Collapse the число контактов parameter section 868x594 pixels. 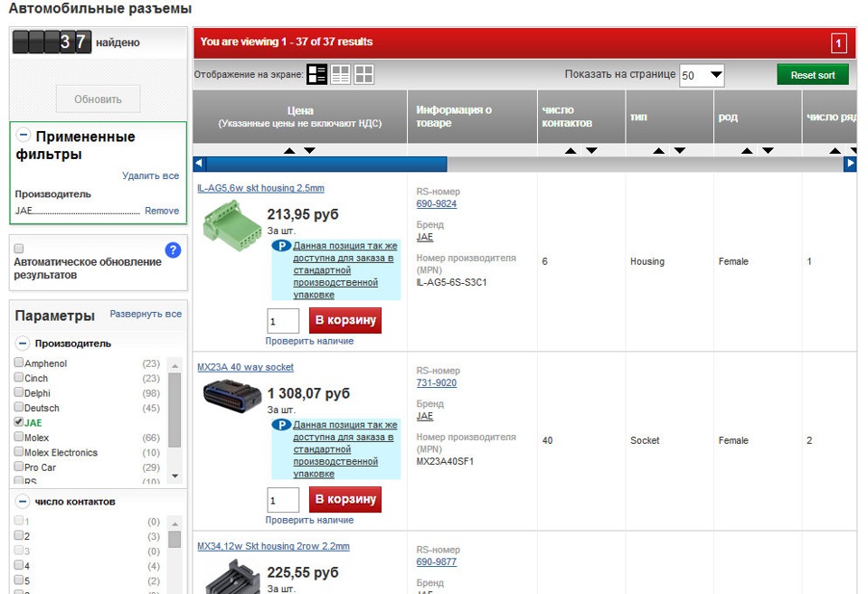coord(23,502)
